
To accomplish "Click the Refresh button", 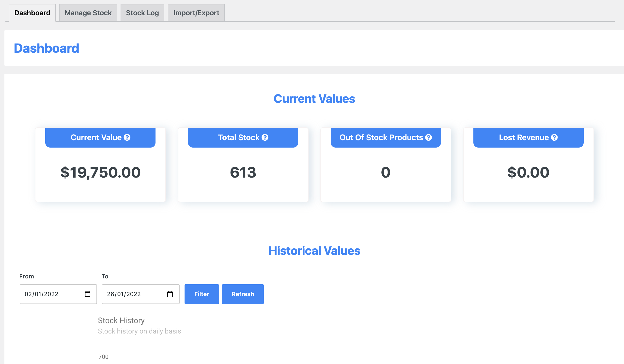I will click(x=243, y=294).
